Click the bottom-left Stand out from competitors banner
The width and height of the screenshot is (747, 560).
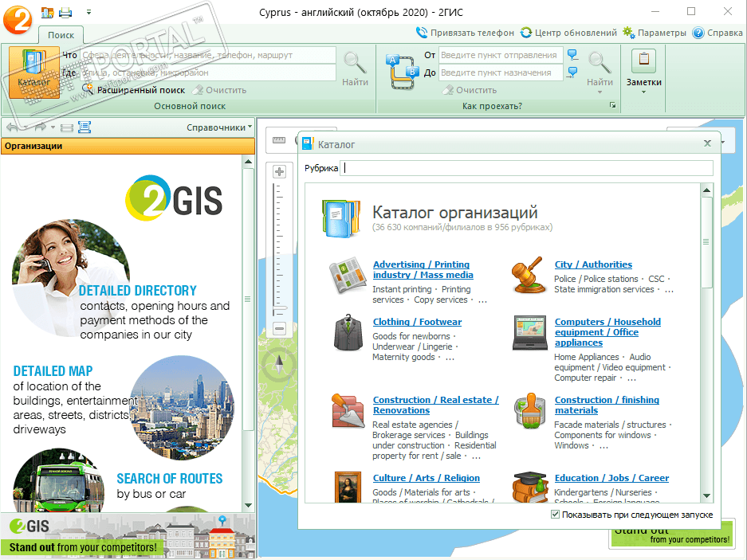pos(128,535)
